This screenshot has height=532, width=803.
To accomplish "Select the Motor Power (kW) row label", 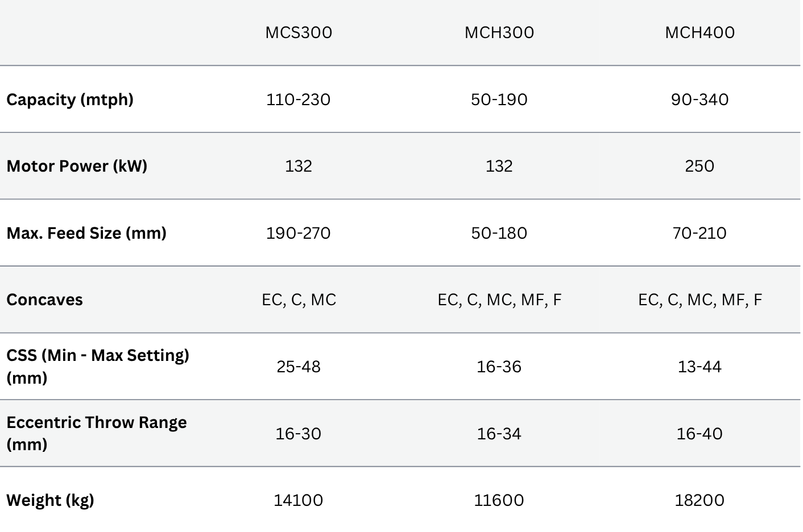I will [x=77, y=166].
